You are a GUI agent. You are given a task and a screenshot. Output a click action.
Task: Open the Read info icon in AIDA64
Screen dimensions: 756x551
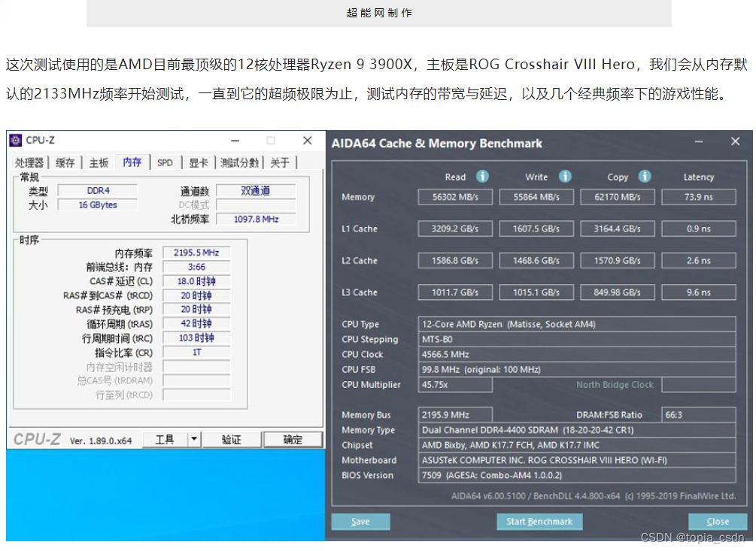point(482,177)
